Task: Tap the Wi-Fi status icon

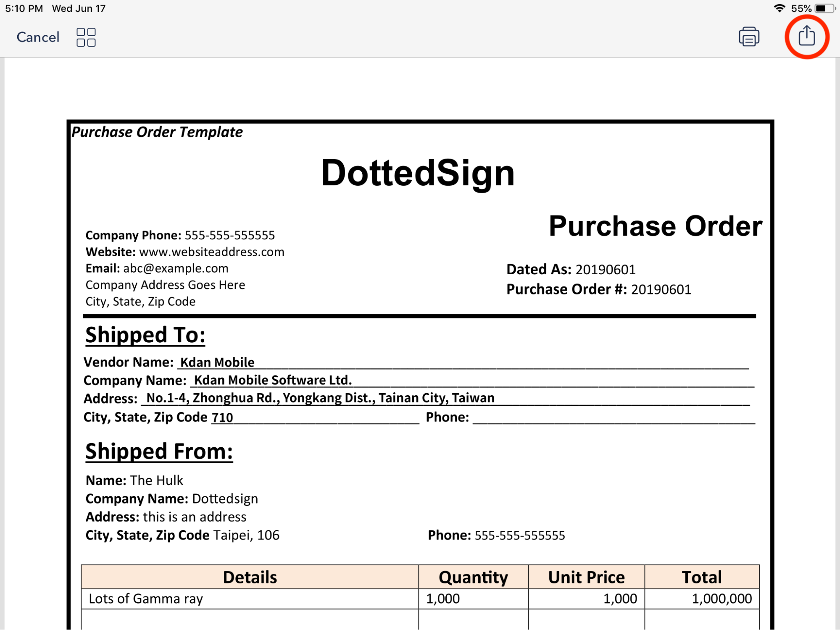Action: 779,8
